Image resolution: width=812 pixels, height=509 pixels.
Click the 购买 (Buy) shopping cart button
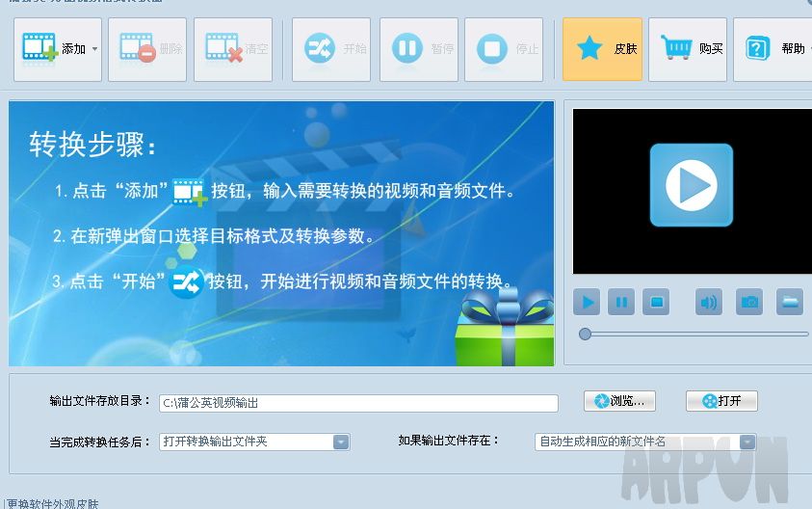click(688, 49)
